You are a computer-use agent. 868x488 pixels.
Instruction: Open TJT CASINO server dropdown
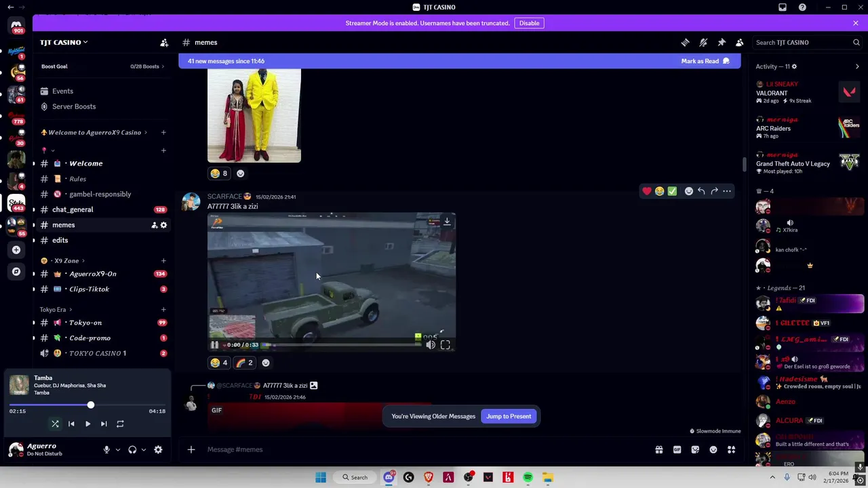[64, 42]
